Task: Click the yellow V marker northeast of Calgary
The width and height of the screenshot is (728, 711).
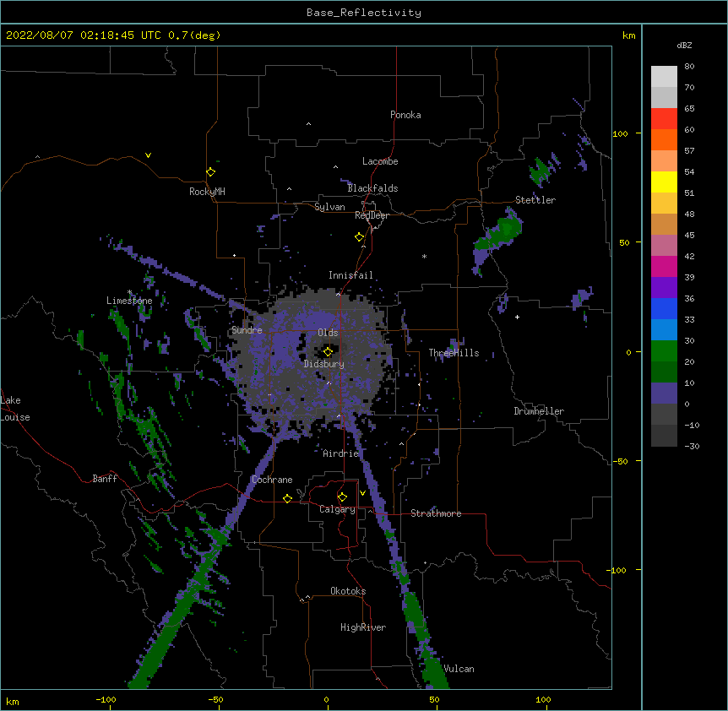Action: tap(362, 493)
